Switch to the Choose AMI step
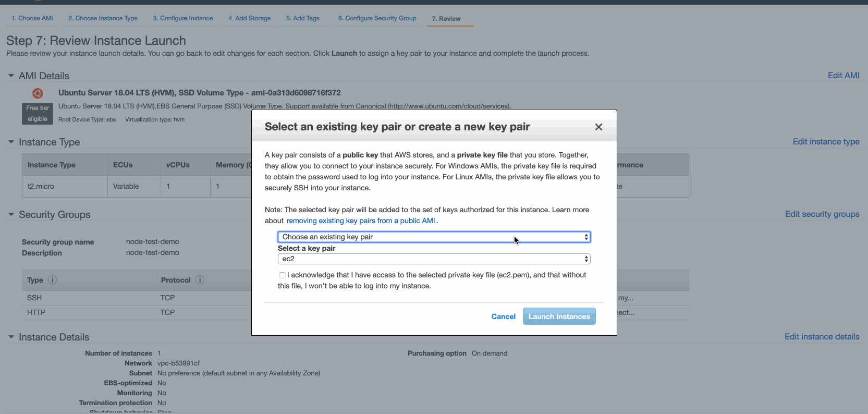Viewport: 868px width, 414px height. point(32,18)
